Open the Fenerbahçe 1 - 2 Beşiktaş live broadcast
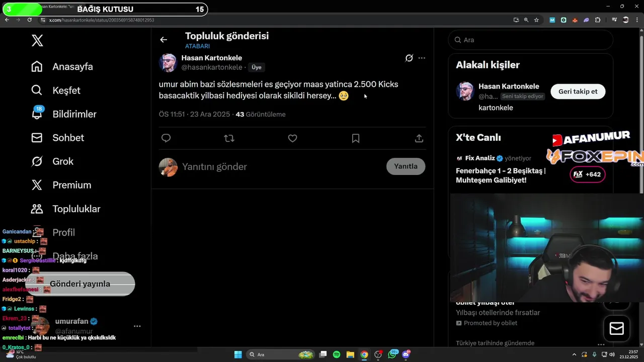Image resolution: width=644 pixels, height=362 pixels. (501, 175)
